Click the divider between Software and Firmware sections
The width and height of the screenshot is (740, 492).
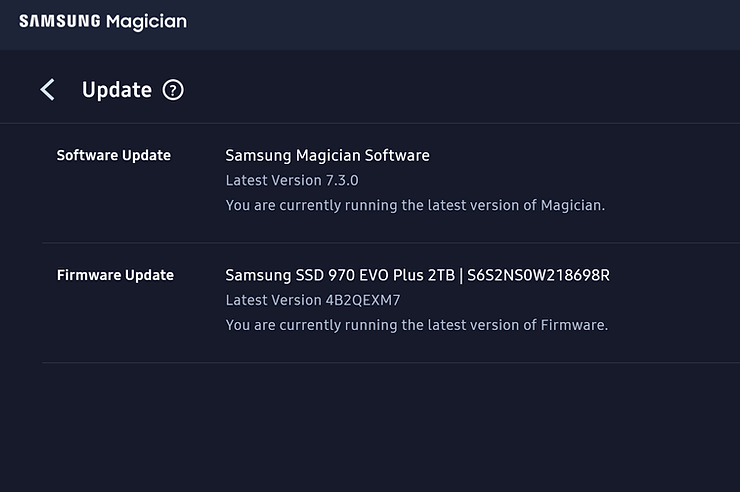pos(390,243)
